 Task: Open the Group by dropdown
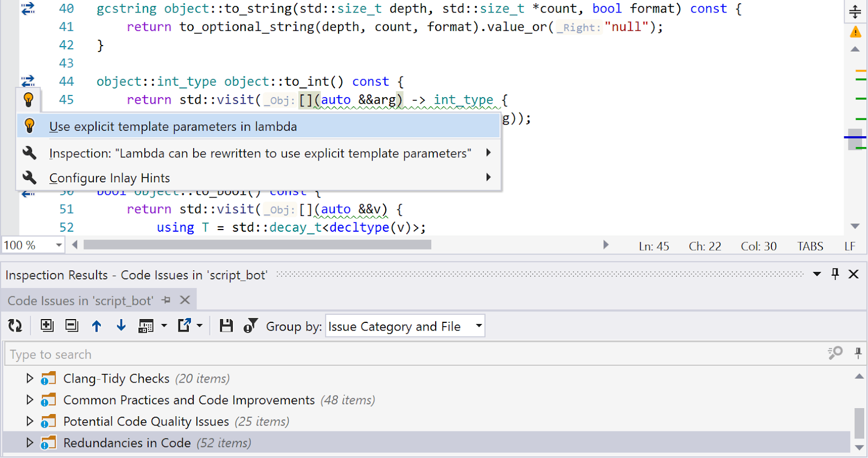pos(405,326)
